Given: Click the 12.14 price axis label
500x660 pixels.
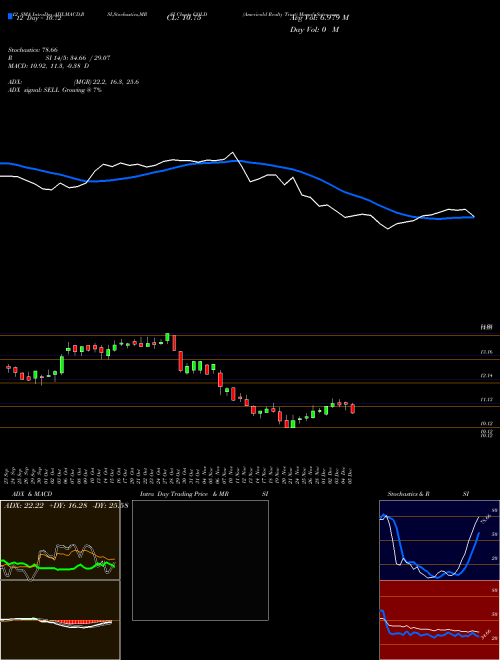Looking at the screenshot, I should click(x=486, y=375).
